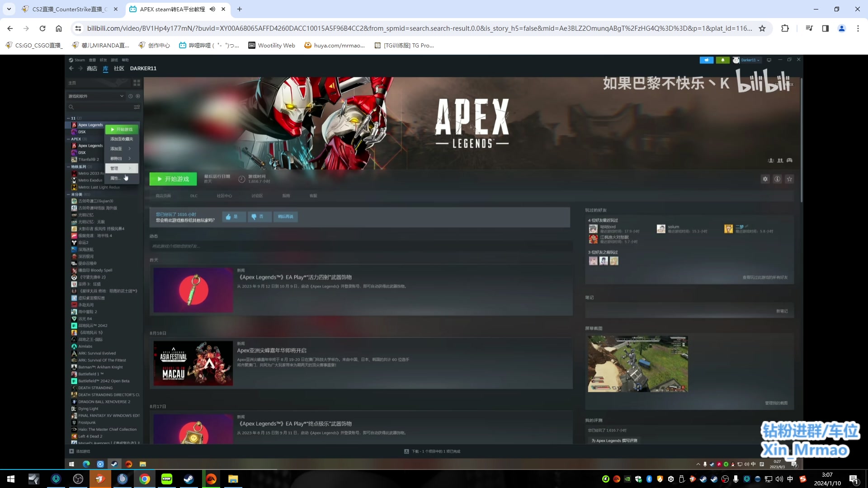This screenshot has height=488, width=868.
Task: Switch to grid view in the library sidebar
Action: pyautogui.click(x=137, y=83)
